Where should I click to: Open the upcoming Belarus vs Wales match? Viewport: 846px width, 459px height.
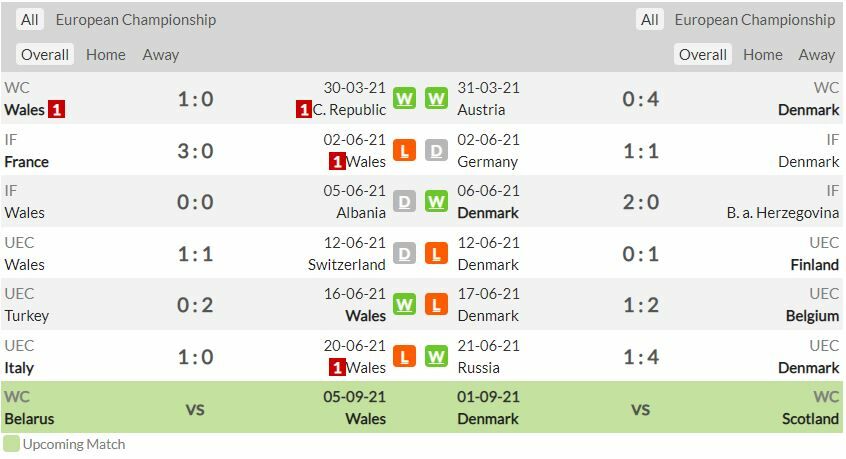(x=195, y=408)
